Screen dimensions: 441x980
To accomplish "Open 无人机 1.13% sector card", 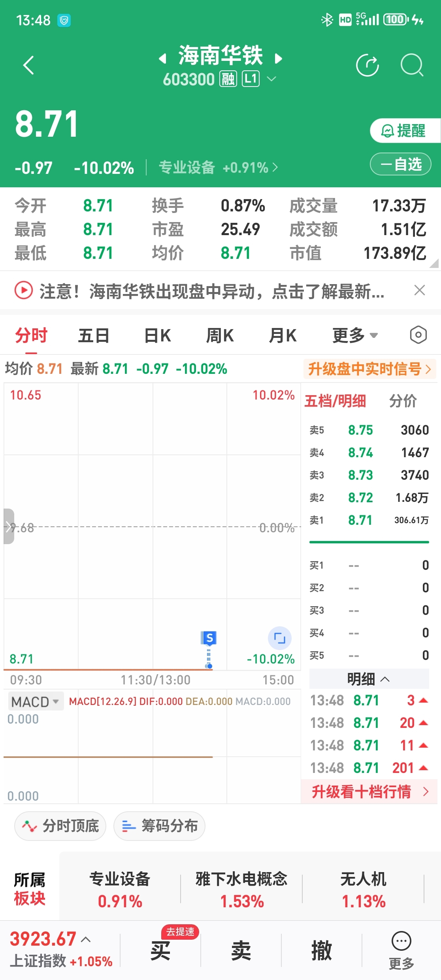I will 363,890.
